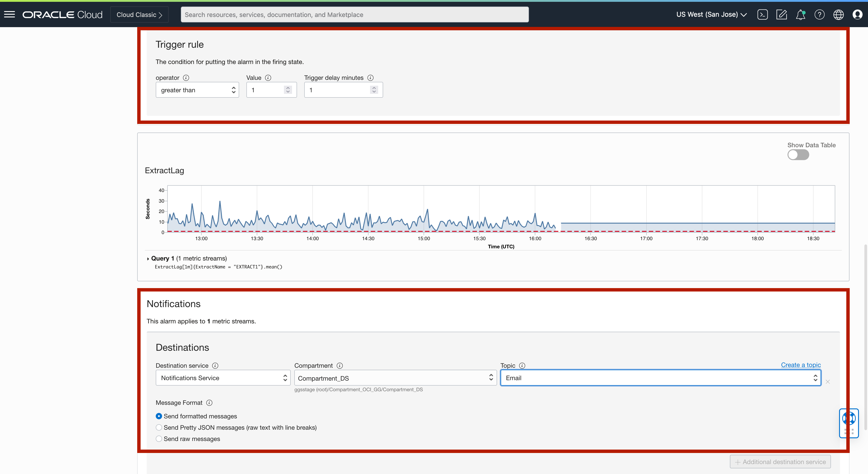Enable the Show Data Table toggle

(798, 155)
